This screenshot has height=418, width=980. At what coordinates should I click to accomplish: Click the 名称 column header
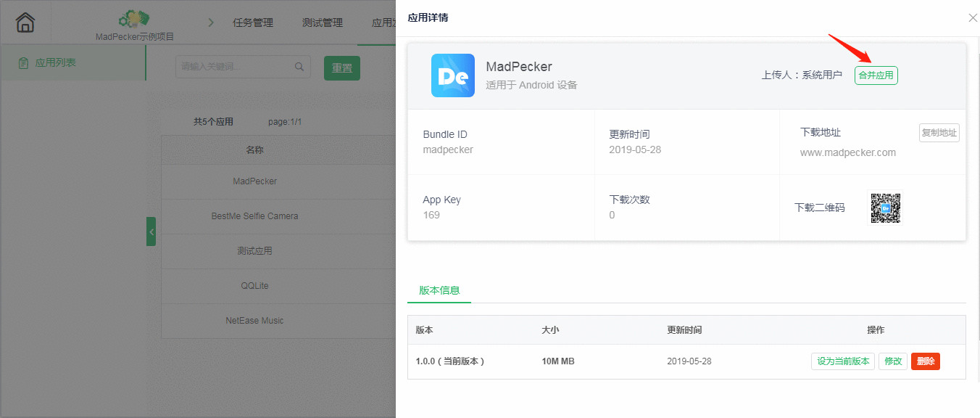point(254,149)
